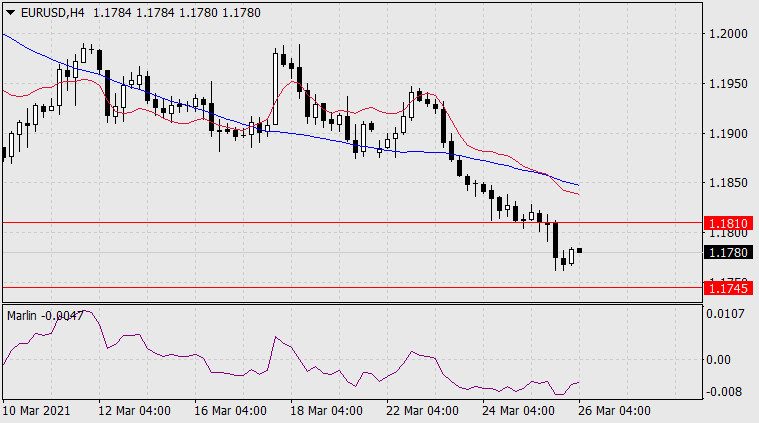Image resolution: width=759 pixels, height=423 pixels.
Task: Click the 1.1850 price axis label
Action: click(728, 183)
